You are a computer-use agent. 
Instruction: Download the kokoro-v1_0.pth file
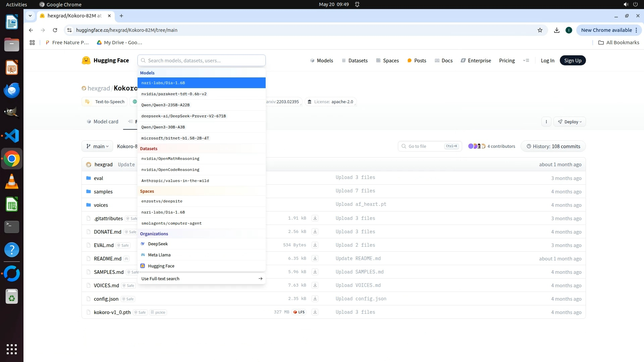(315, 312)
